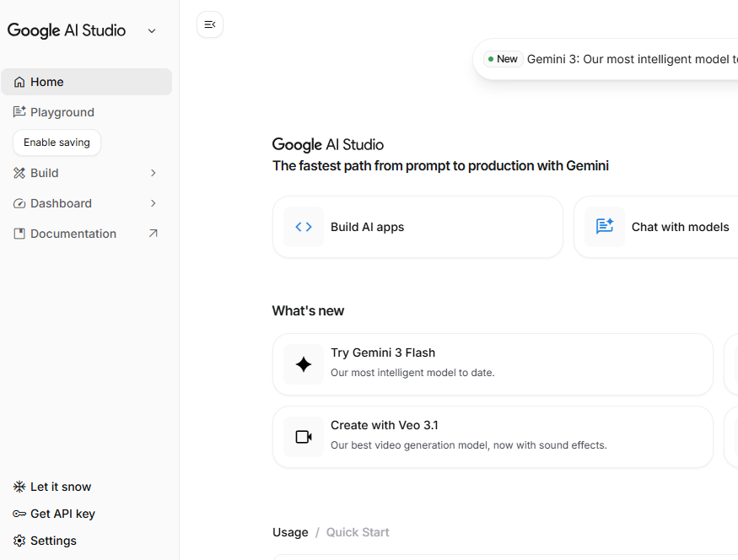Image resolution: width=738 pixels, height=560 pixels.
Task: Click the Home icon in the sidebar
Action: [x=19, y=82]
